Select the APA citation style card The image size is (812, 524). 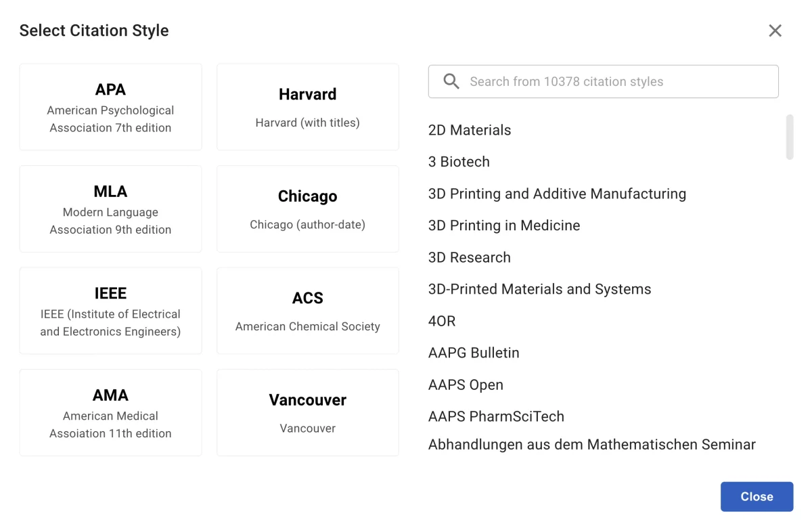point(110,106)
